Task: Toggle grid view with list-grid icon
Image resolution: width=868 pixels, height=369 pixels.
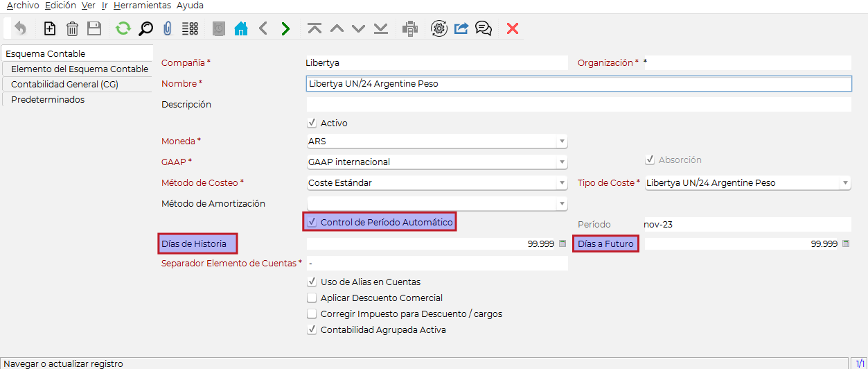Action: 190,28
